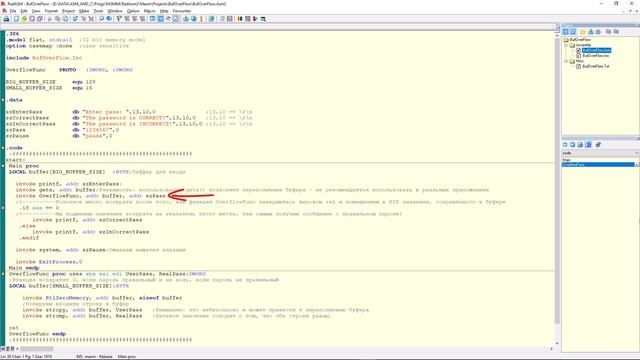This screenshot has height=360, width=640.
Task: Collapse the OverflowFunc proc block in the gutter
Action: [x=3, y=274]
